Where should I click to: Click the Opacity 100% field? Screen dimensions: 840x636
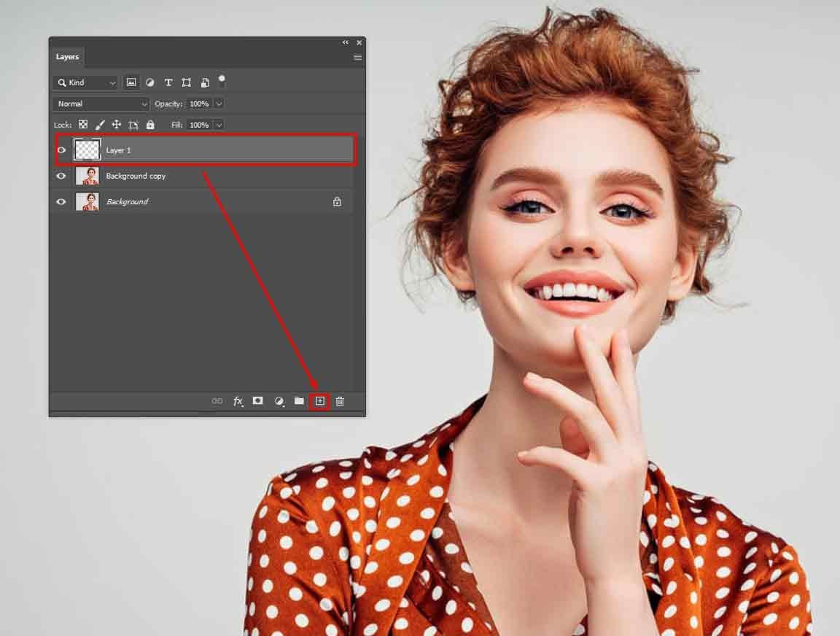click(x=200, y=104)
